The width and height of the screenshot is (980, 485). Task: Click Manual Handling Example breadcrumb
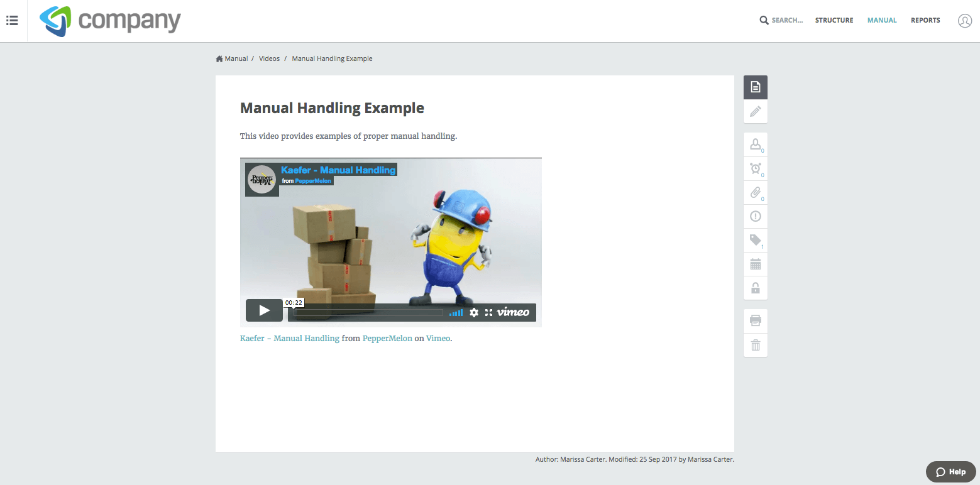332,59
